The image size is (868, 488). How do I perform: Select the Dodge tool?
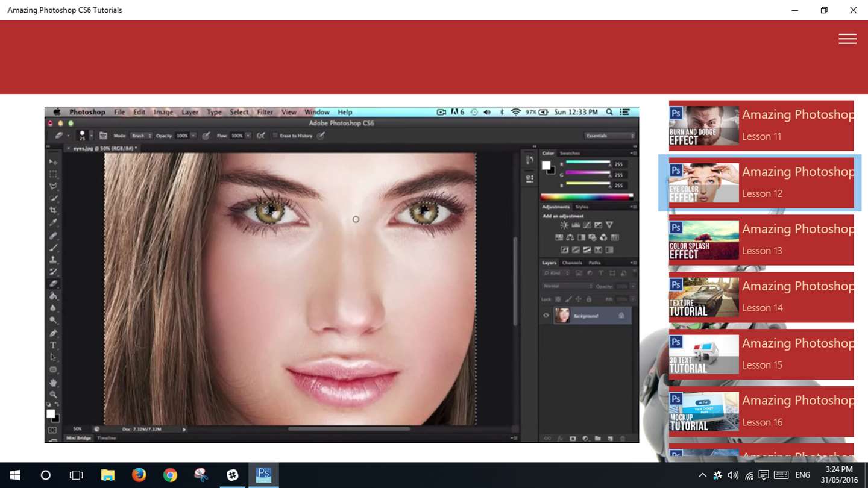pos(53,321)
